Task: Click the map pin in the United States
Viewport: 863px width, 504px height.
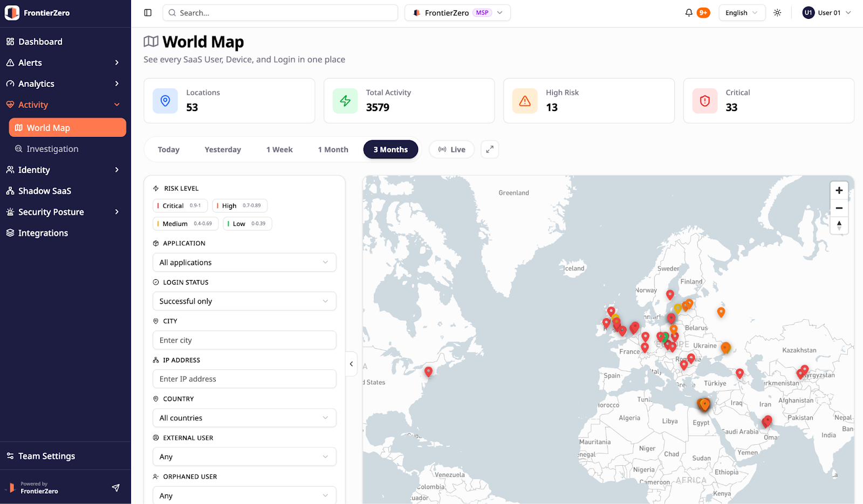Action: point(428,371)
